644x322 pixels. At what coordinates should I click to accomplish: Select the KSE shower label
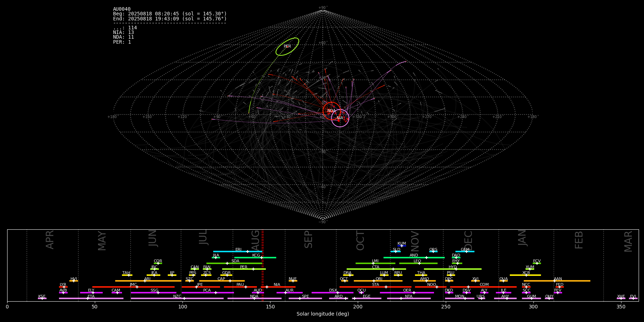42,297
